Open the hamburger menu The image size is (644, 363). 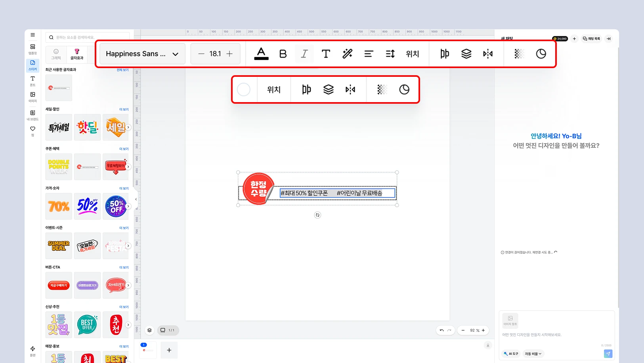pyautogui.click(x=33, y=35)
